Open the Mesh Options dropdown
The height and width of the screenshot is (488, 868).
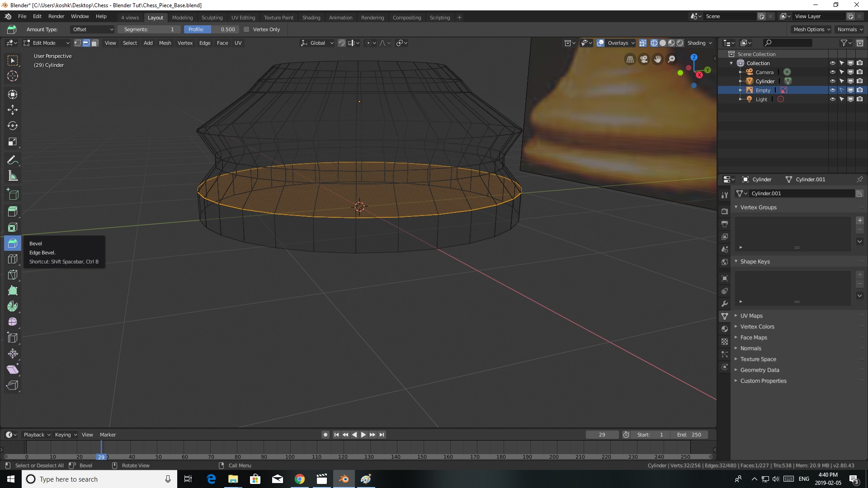click(811, 29)
